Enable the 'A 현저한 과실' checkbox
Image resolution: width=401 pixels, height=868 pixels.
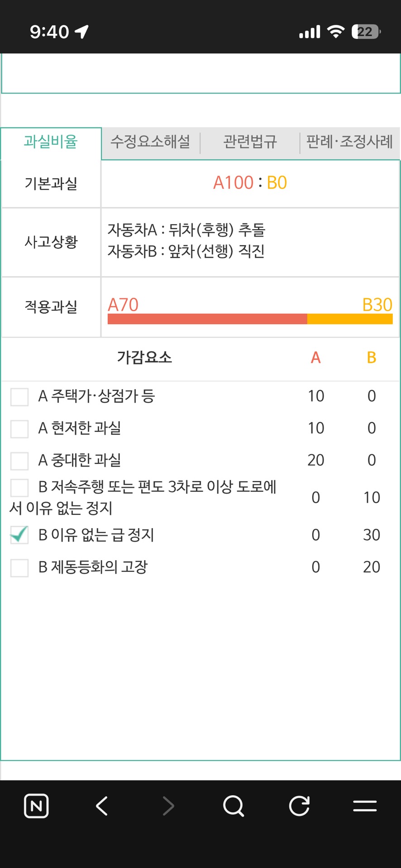pos(19,429)
